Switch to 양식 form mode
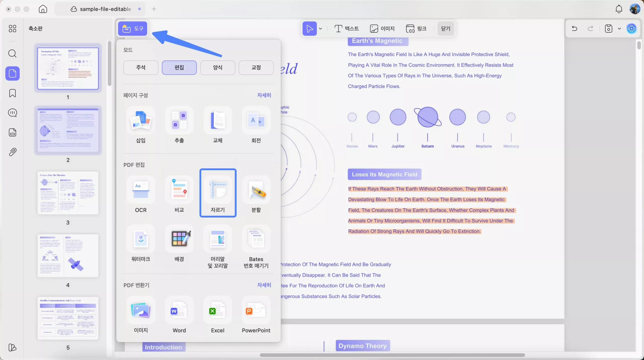This screenshot has width=644, height=360. 218,68
